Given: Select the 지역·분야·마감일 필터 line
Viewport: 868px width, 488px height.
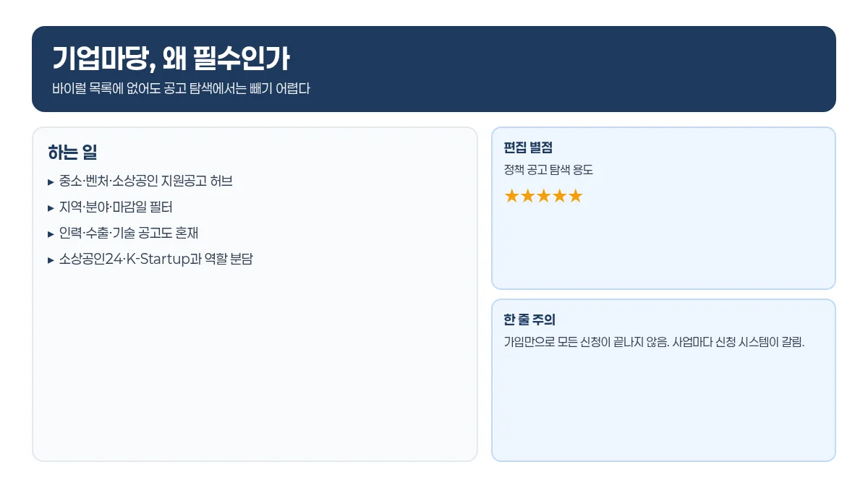Looking at the screenshot, I should tap(110, 207).
